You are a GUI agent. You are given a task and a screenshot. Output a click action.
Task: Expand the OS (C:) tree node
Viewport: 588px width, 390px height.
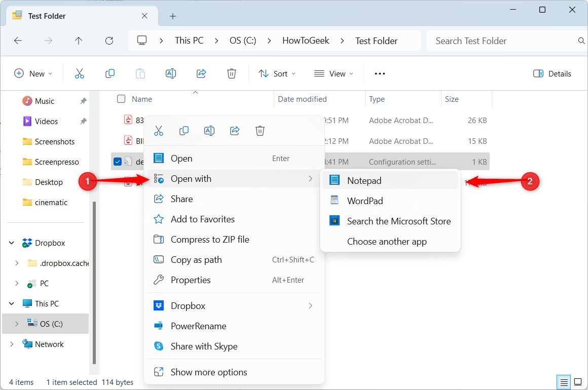(x=17, y=324)
